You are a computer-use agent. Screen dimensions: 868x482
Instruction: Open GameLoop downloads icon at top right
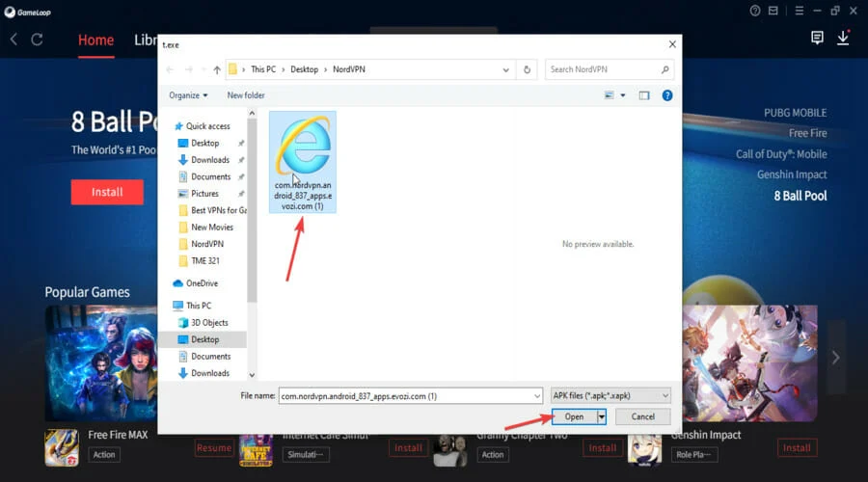pyautogui.click(x=843, y=38)
